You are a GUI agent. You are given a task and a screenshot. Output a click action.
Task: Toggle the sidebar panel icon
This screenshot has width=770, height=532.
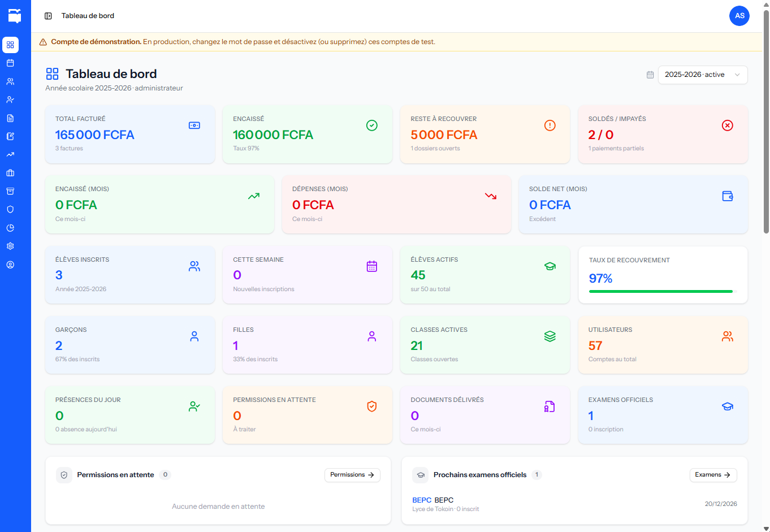(x=48, y=16)
